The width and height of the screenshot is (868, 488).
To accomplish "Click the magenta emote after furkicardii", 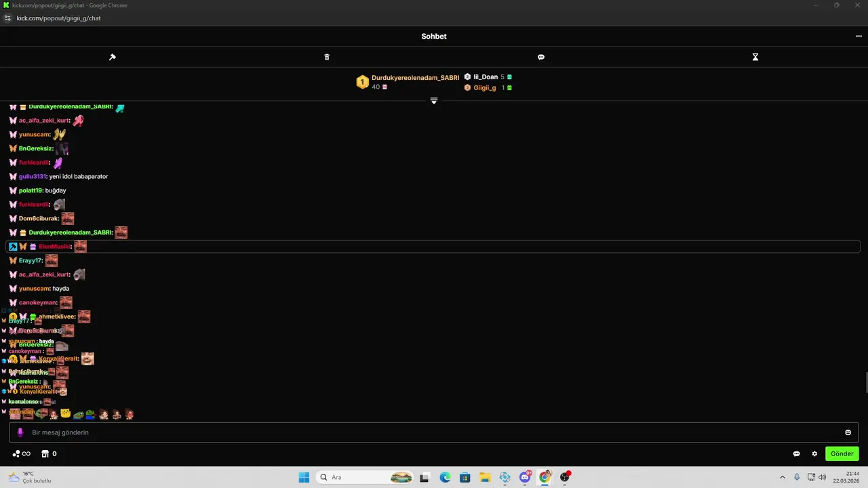I will (x=58, y=163).
